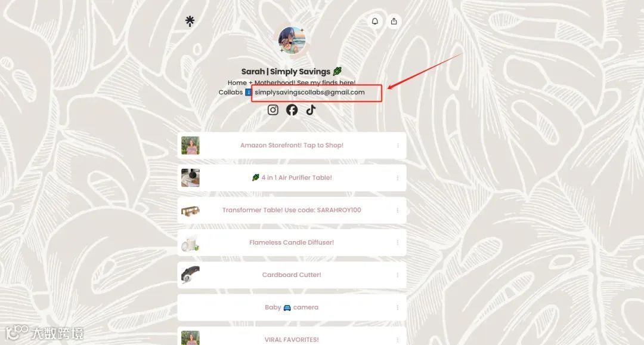Open more options on Cardboard Cutter card

pyautogui.click(x=398, y=275)
